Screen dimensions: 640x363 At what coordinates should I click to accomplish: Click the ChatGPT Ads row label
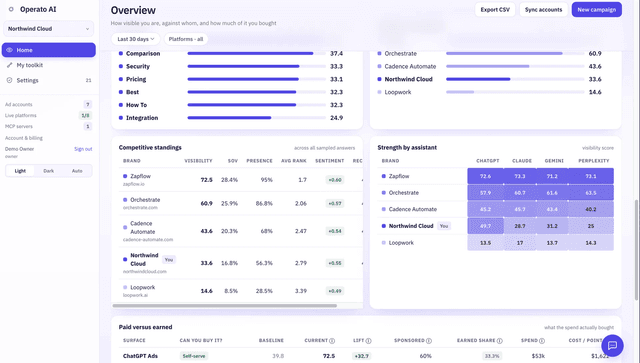point(140,356)
